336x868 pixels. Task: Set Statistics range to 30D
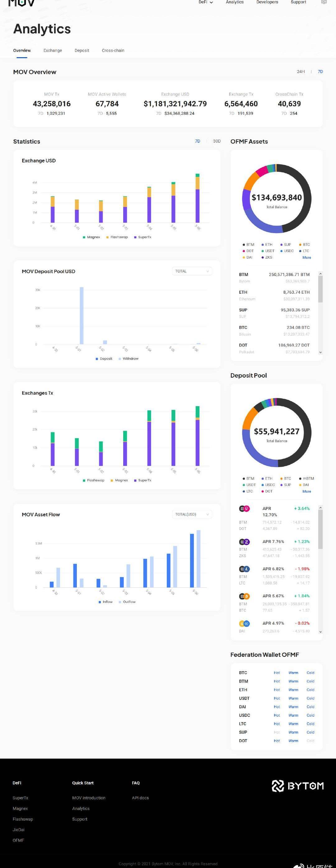[217, 141]
